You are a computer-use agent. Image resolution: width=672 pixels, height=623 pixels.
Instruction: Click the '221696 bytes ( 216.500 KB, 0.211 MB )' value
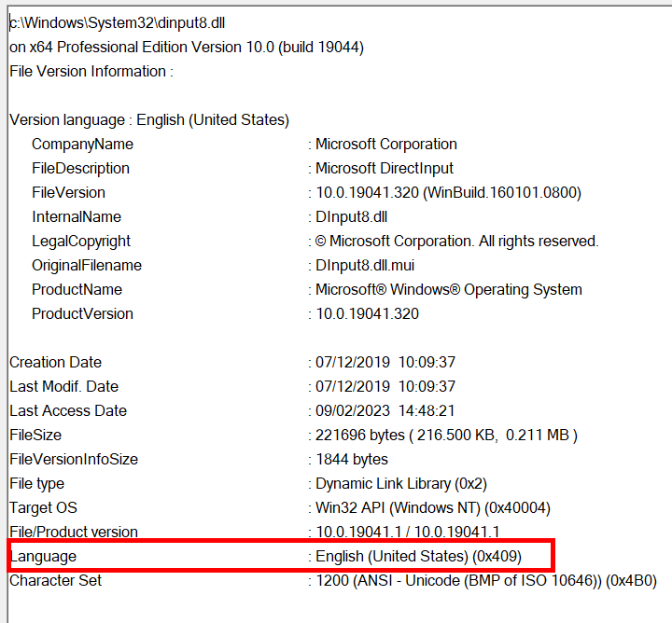coord(446,435)
